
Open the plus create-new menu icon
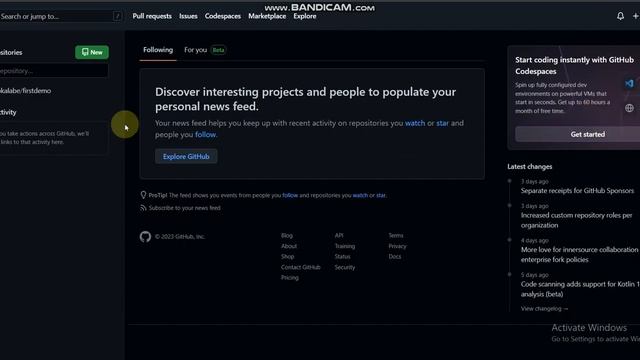point(636,16)
